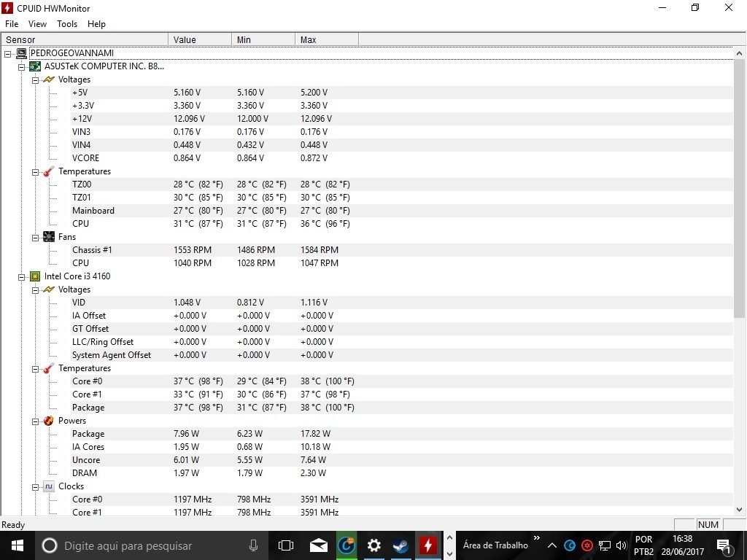Collapse the Clocks group

tap(35, 487)
